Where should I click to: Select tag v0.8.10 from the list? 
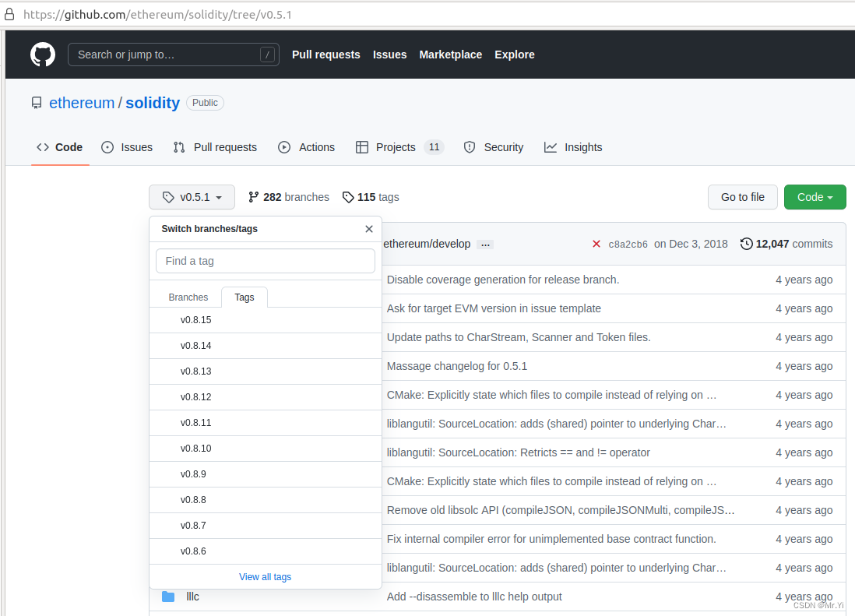(x=266, y=448)
